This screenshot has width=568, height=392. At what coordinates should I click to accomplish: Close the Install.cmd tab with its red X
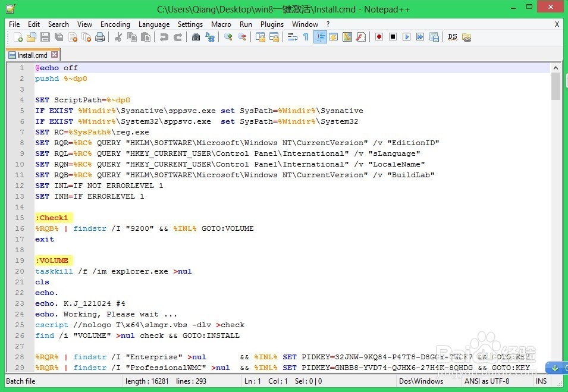click(x=54, y=55)
